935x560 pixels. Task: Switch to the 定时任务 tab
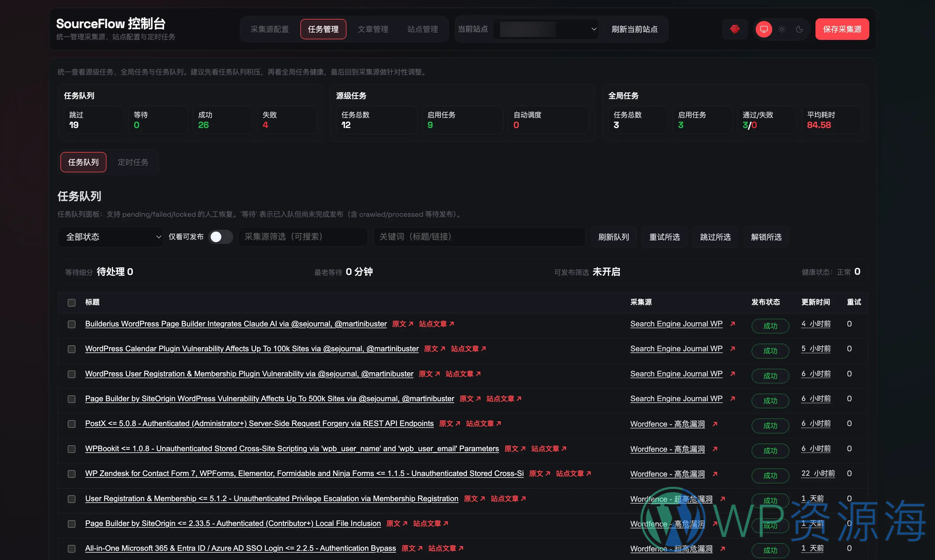(133, 162)
